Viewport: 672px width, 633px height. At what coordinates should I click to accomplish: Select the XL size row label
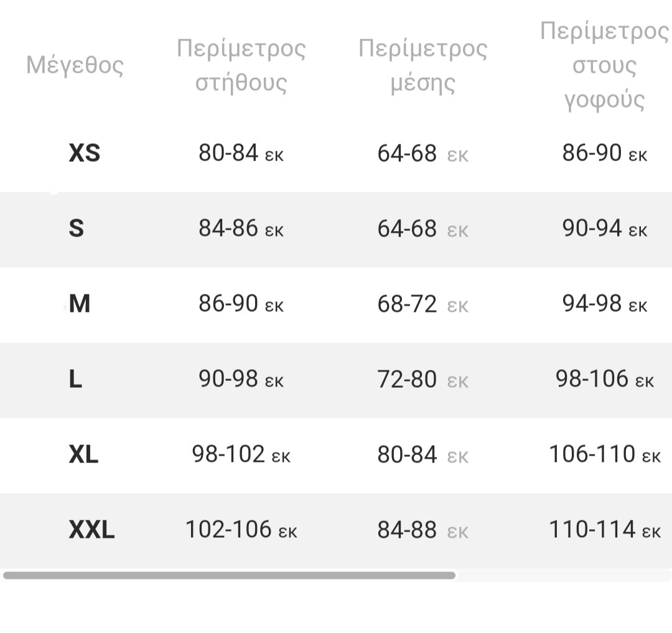[x=83, y=455]
